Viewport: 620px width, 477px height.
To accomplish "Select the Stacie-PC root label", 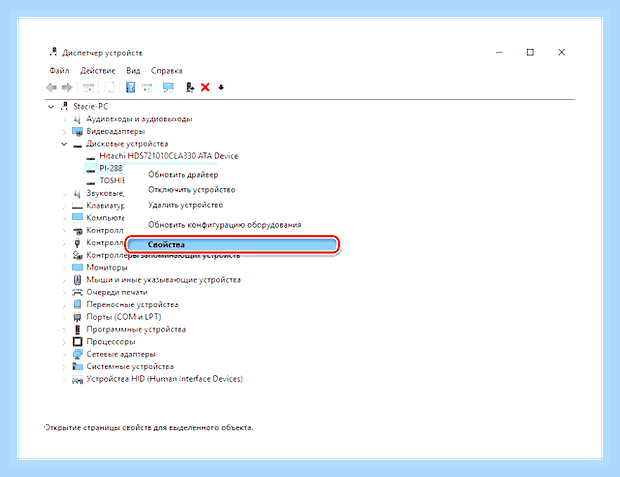I will click(91, 106).
